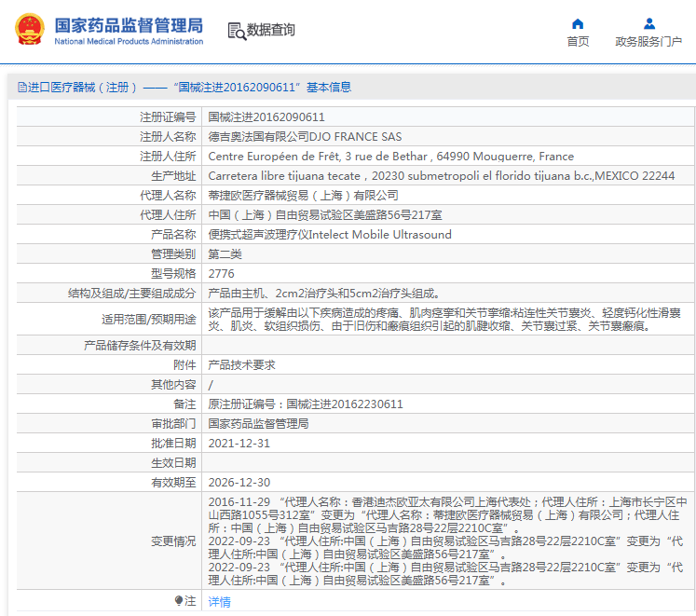This screenshot has width=696, height=616.
Task: Select the Carretera libre tijuana tecate address
Action: tap(442, 176)
